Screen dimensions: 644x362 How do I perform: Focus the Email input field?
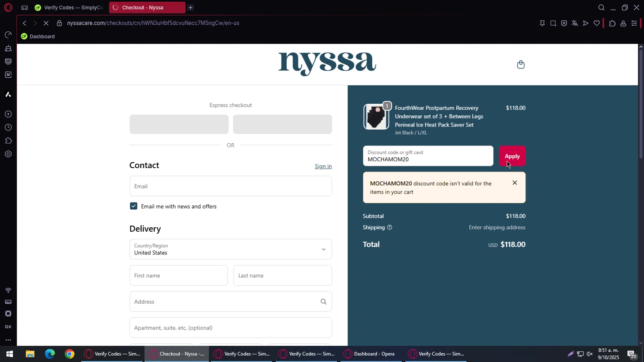[x=231, y=186]
